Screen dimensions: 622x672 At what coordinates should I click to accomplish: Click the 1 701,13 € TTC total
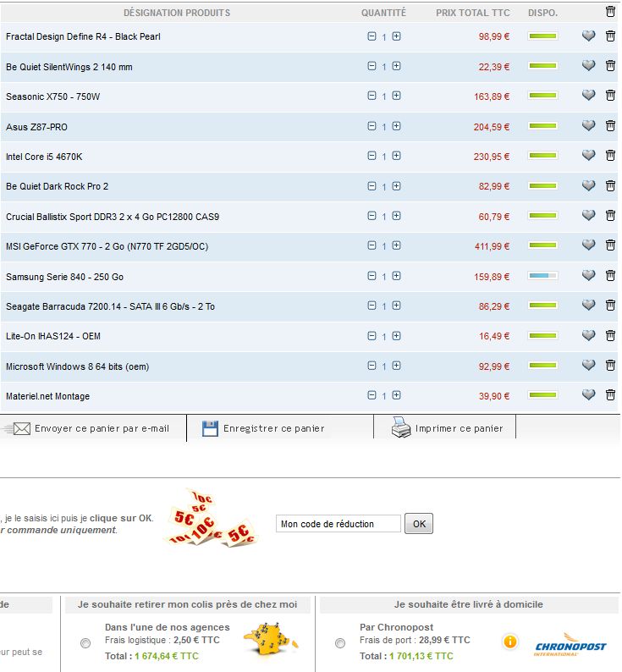[421, 656]
